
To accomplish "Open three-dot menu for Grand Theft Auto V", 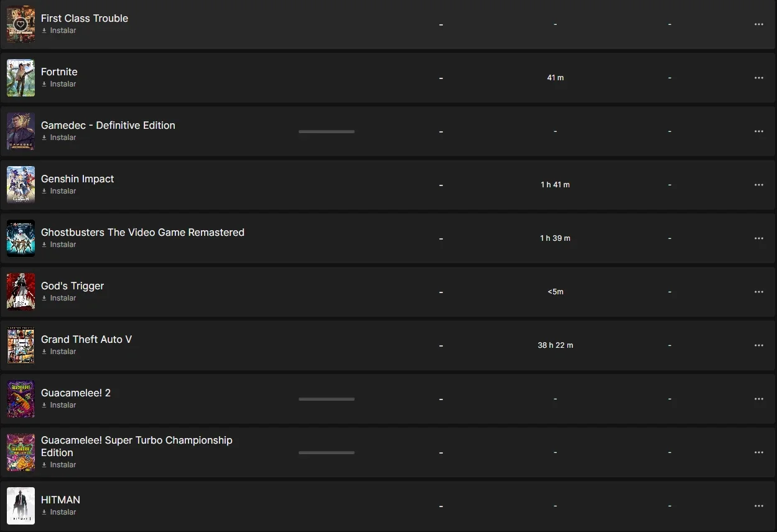I will point(758,345).
